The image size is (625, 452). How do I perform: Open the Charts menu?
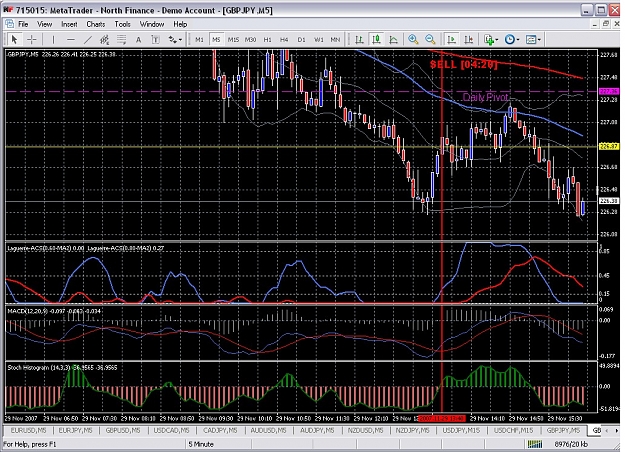(96, 24)
